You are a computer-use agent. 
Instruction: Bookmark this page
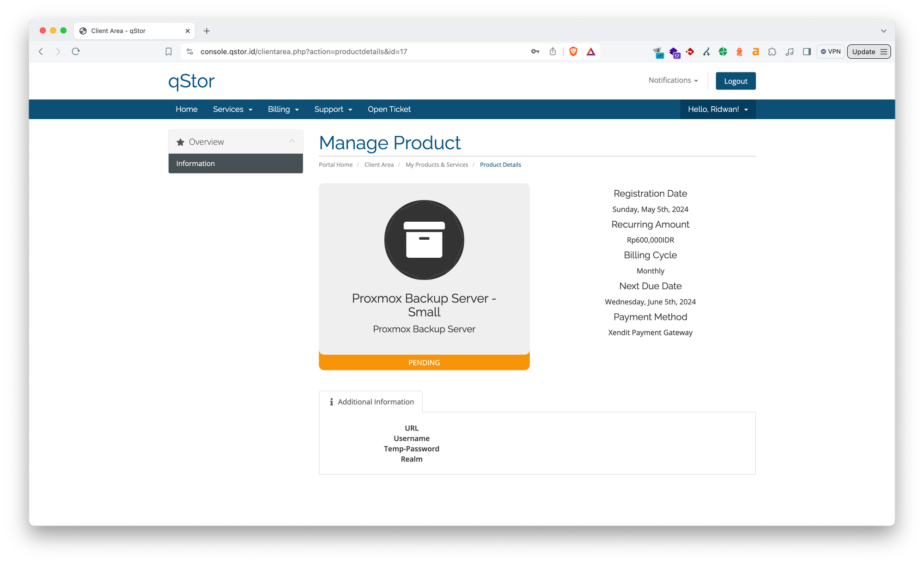[169, 52]
